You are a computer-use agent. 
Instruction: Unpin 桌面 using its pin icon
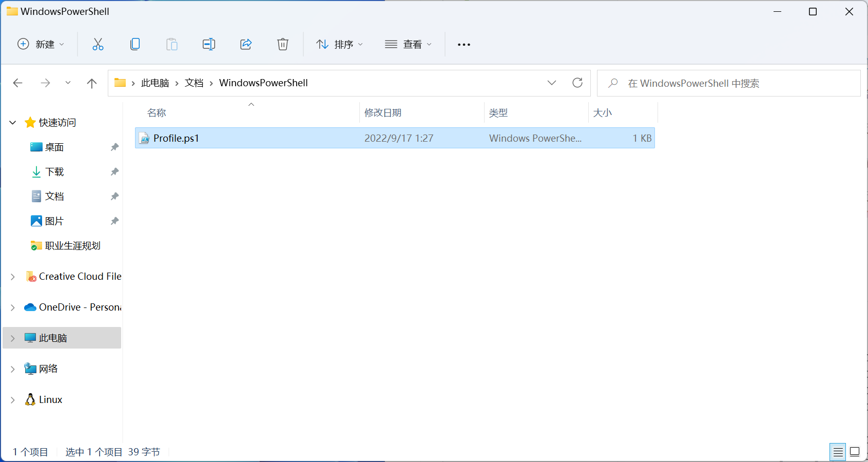[x=114, y=147]
